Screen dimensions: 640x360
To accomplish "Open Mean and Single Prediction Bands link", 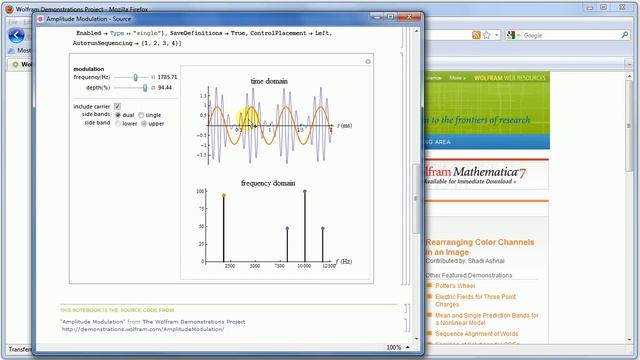I will click(x=487, y=319).
